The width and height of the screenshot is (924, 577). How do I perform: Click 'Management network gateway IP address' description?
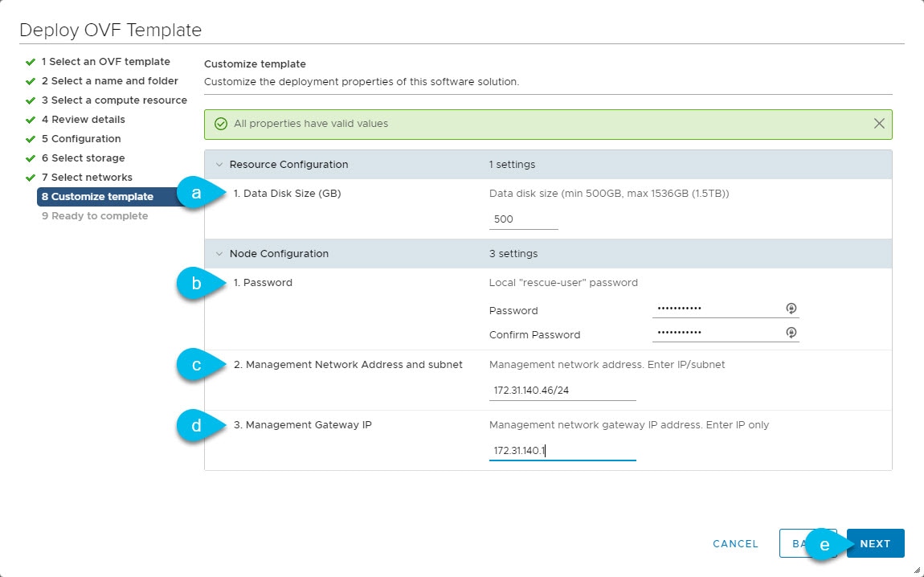(629, 425)
